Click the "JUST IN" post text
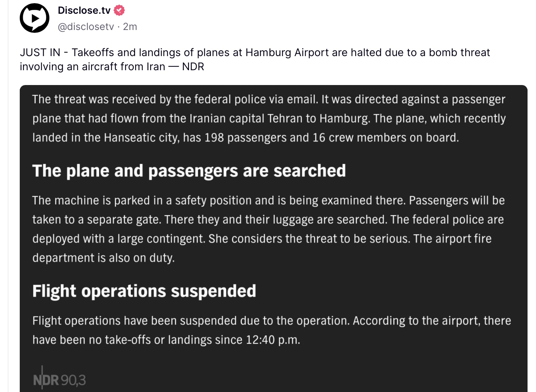The image size is (536, 392). (x=255, y=59)
